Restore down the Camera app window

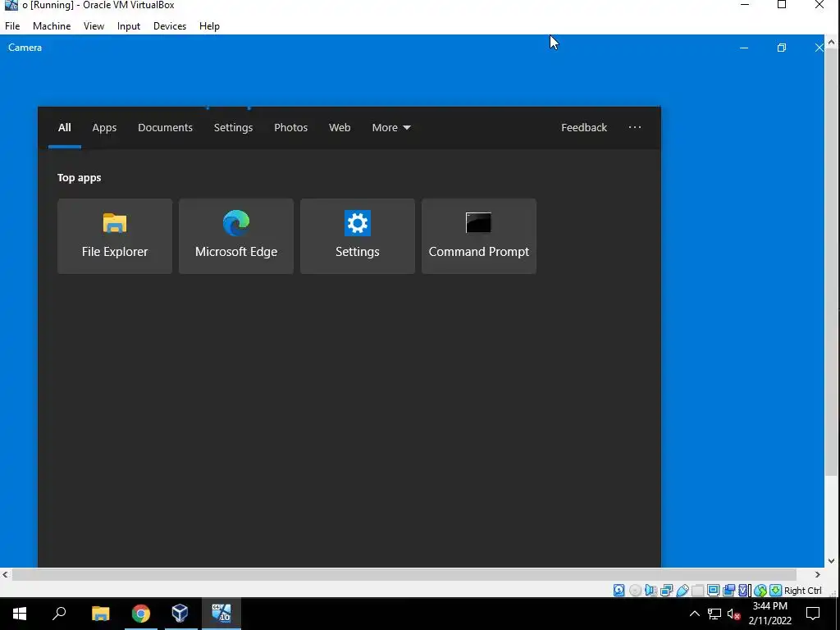(x=782, y=48)
